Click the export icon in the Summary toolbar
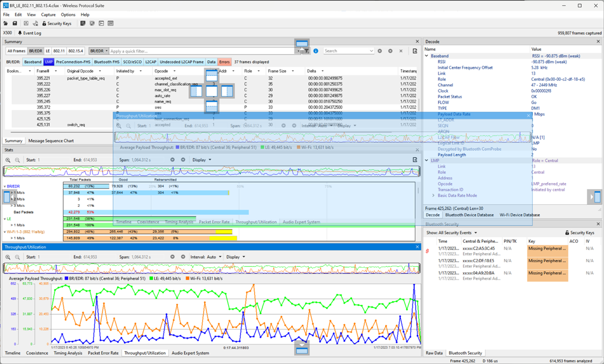Image resolution: width=604 pixels, height=364 pixels. click(415, 51)
